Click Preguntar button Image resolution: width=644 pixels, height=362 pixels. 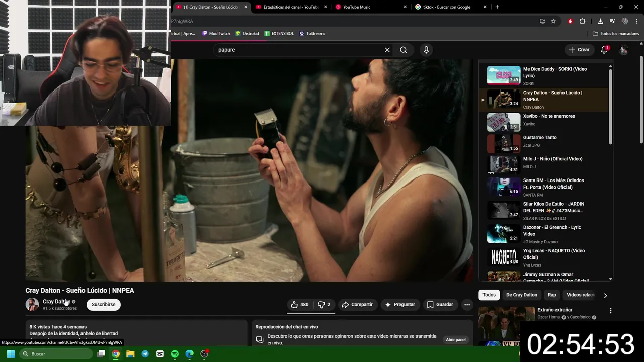(400, 304)
